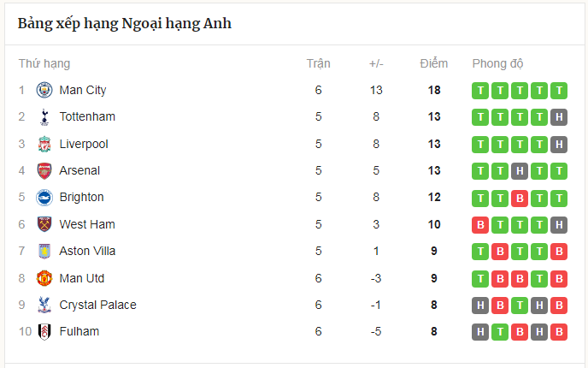This screenshot has width=588, height=368.
Task: Click the Tottenham club crest
Action: tap(44, 117)
